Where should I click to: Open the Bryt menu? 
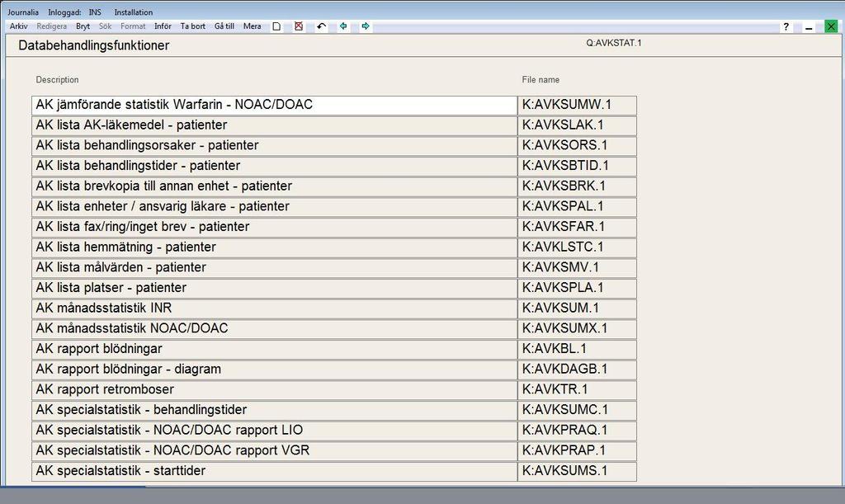83,26
